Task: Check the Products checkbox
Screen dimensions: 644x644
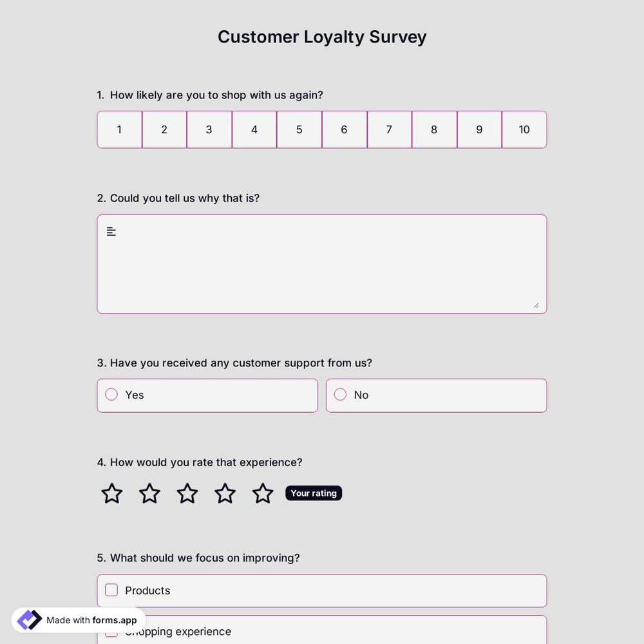Action: pos(111,589)
